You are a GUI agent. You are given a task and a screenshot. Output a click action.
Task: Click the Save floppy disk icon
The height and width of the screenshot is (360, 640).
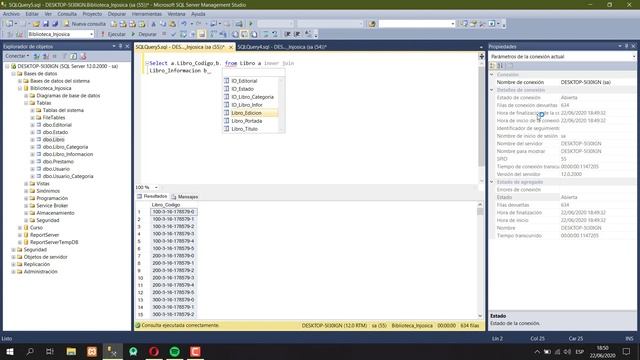click(x=46, y=24)
